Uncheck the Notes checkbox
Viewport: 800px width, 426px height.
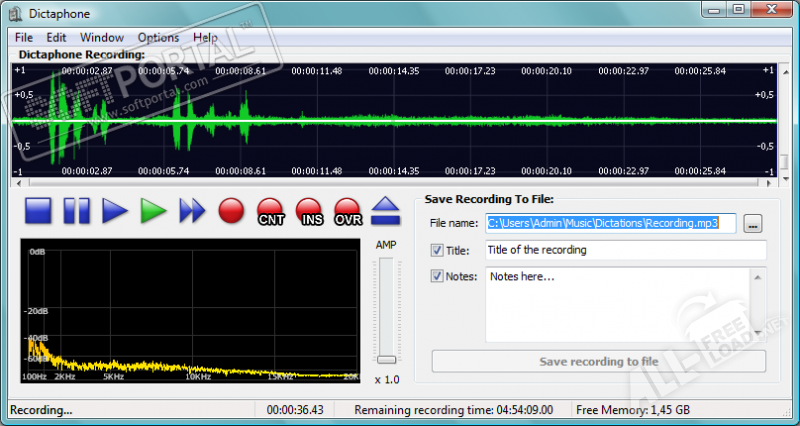click(x=436, y=276)
